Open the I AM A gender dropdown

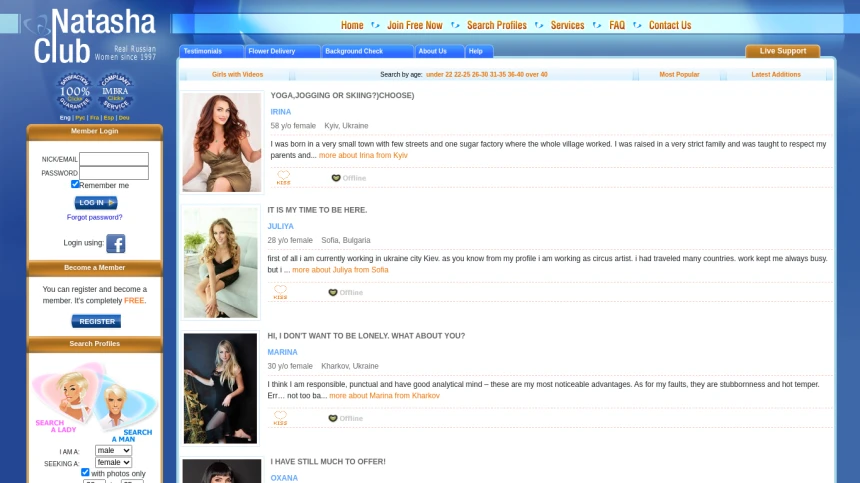pyautogui.click(x=113, y=451)
